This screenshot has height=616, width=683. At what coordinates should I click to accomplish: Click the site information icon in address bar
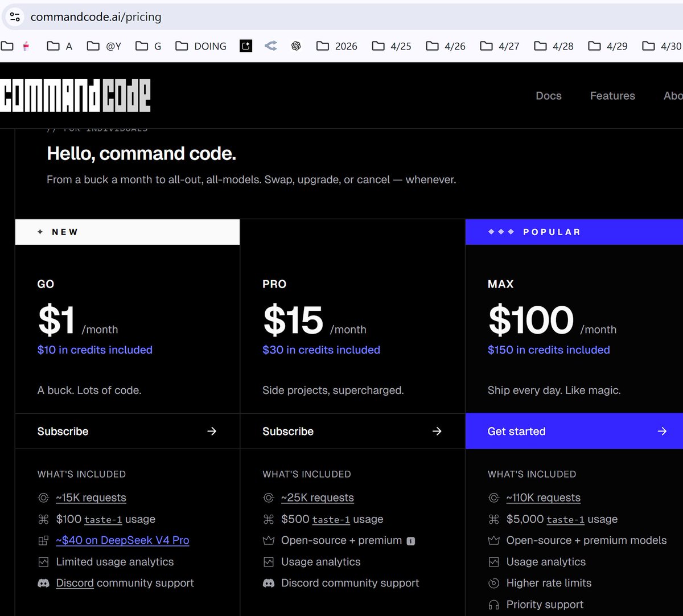point(15,17)
